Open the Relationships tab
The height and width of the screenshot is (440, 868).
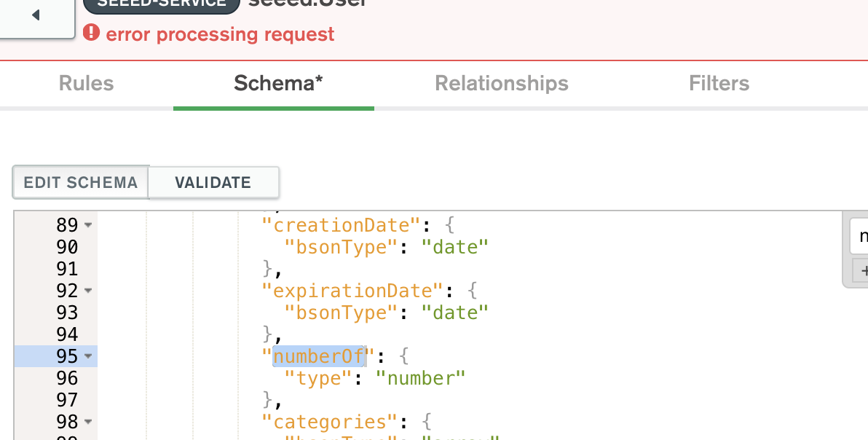(x=501, y=84)
